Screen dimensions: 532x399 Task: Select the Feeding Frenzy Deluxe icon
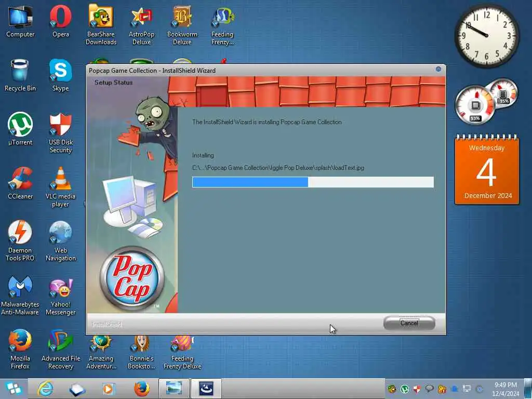point(182,353)
